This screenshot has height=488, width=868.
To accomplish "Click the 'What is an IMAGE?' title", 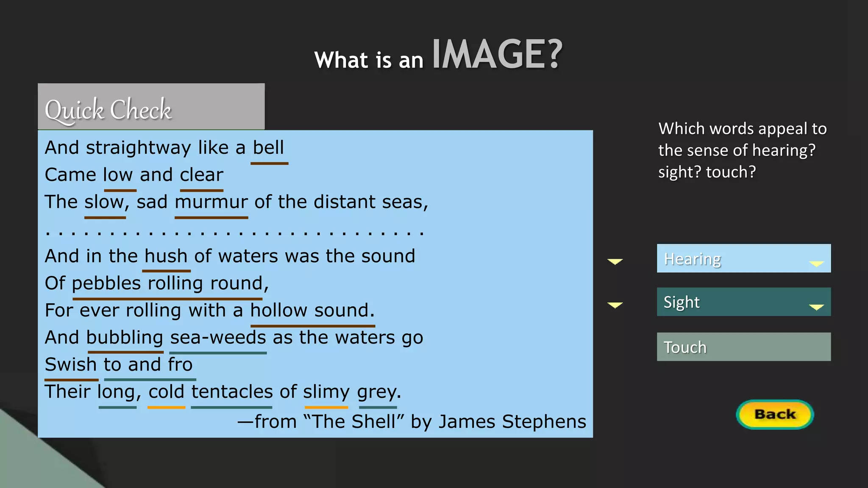I will pyautogui.click(x=438, y=55).
